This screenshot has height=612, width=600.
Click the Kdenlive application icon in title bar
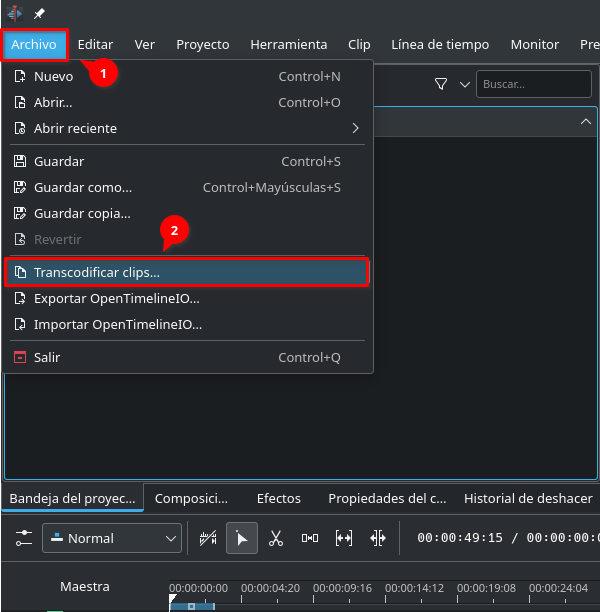coord(15,14)
